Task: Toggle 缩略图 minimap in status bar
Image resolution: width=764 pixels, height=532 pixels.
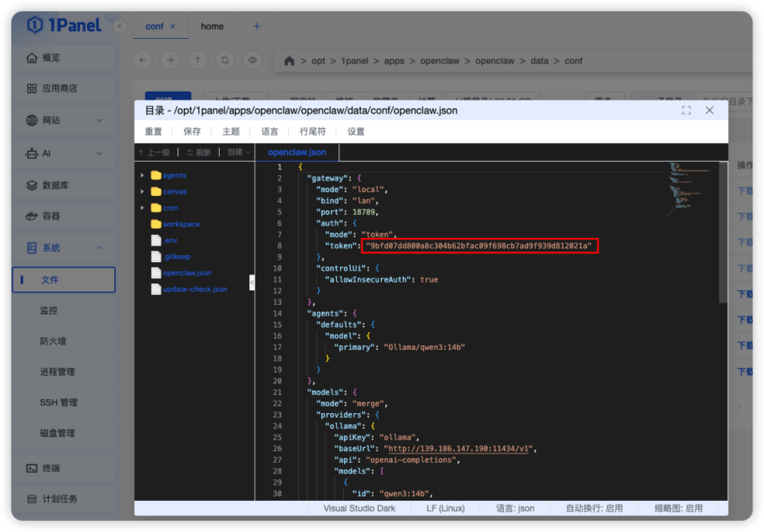Action: pos(679,508)
